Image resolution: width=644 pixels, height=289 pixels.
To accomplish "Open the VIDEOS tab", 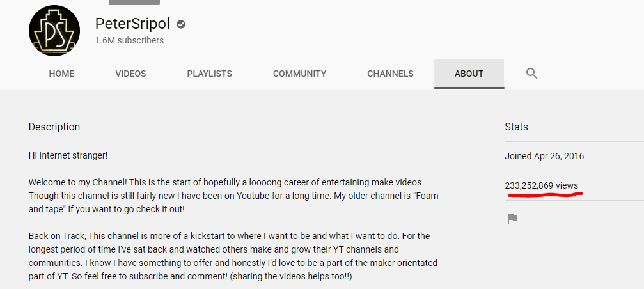I will coord(130,74).
